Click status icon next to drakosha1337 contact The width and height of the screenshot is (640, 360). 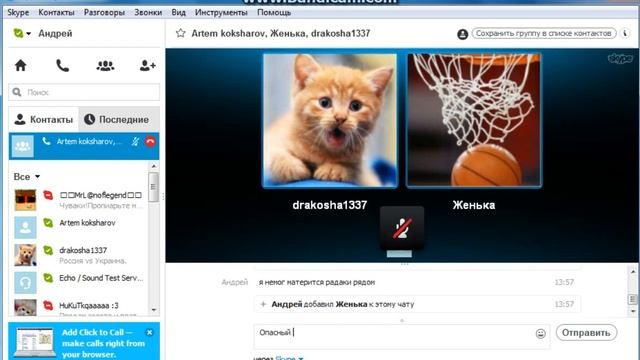pos(48,250)
